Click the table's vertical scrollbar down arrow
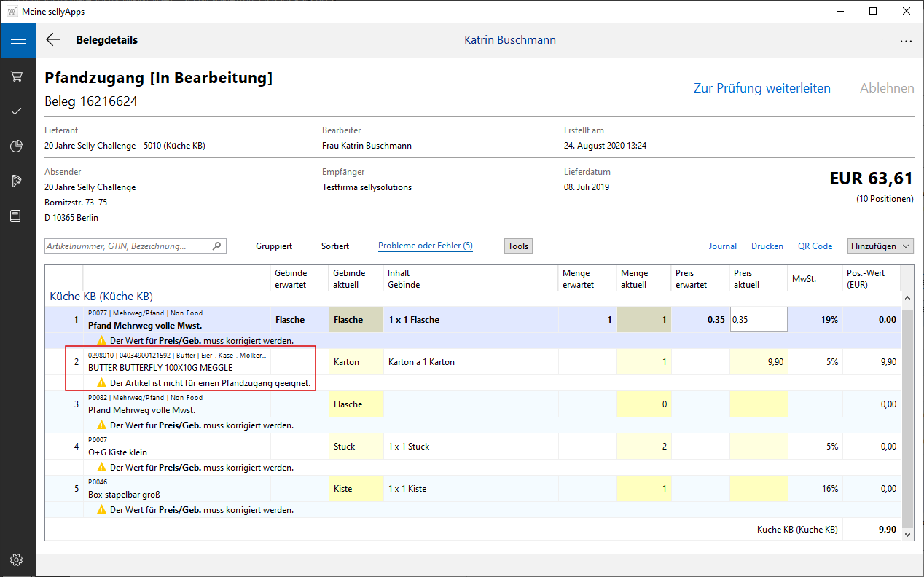 coord(907,535)
